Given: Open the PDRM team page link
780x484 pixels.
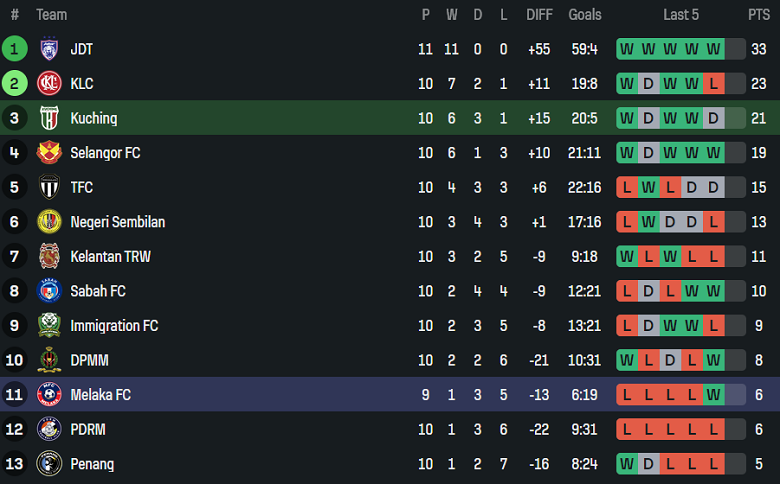Looking at the screenshot, I should (89, 430).
